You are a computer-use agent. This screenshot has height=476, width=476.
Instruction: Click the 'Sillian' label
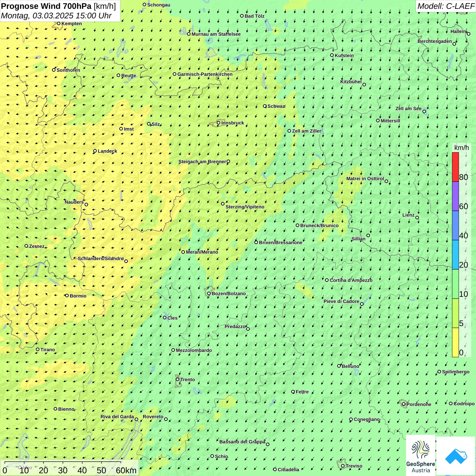point(358,239)
